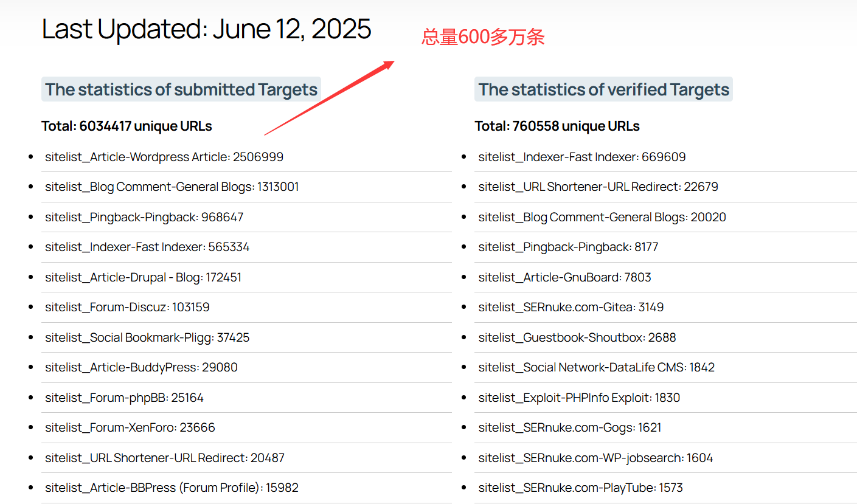
Task: Click 'sitelist_Blog Comment-General Blogs: 20020' row
Action: pos(665,217)
